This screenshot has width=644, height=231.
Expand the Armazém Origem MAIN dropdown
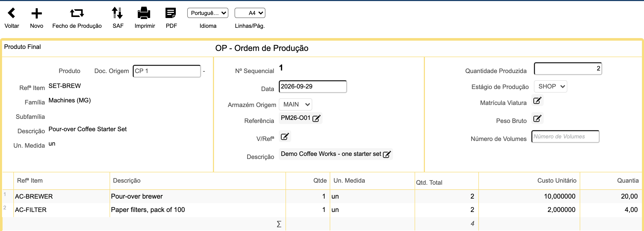pos(296,104)
